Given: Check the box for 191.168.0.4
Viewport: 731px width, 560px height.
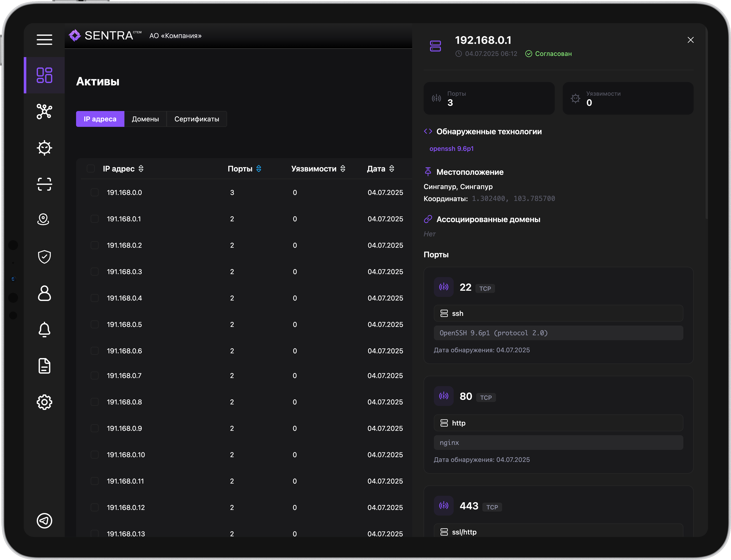Looking at the screenshot, I should (x=95, y=298).
